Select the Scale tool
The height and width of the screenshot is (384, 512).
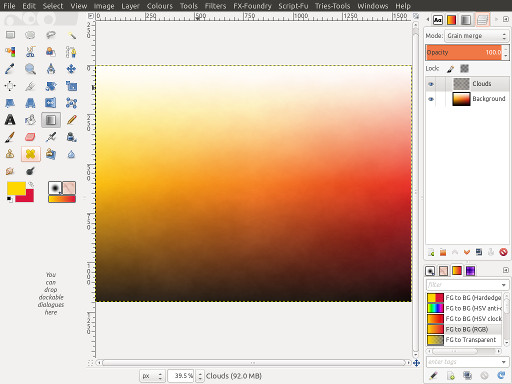click(x=71, y=86)
